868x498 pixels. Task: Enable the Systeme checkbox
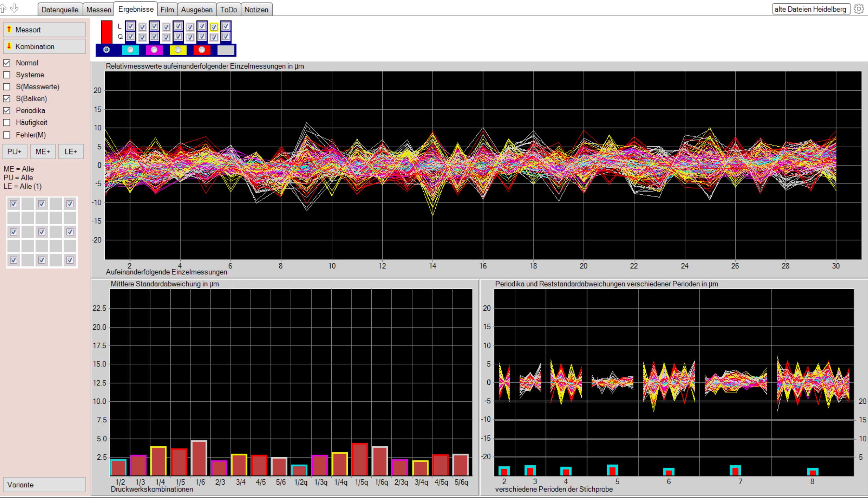click(6, 75)
